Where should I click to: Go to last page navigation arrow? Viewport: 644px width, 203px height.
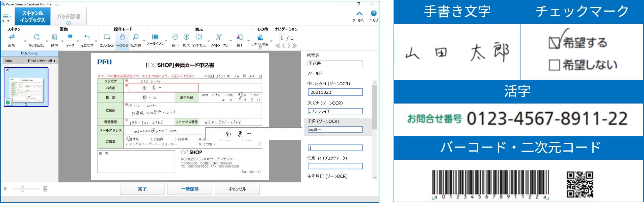pos(294,46)
